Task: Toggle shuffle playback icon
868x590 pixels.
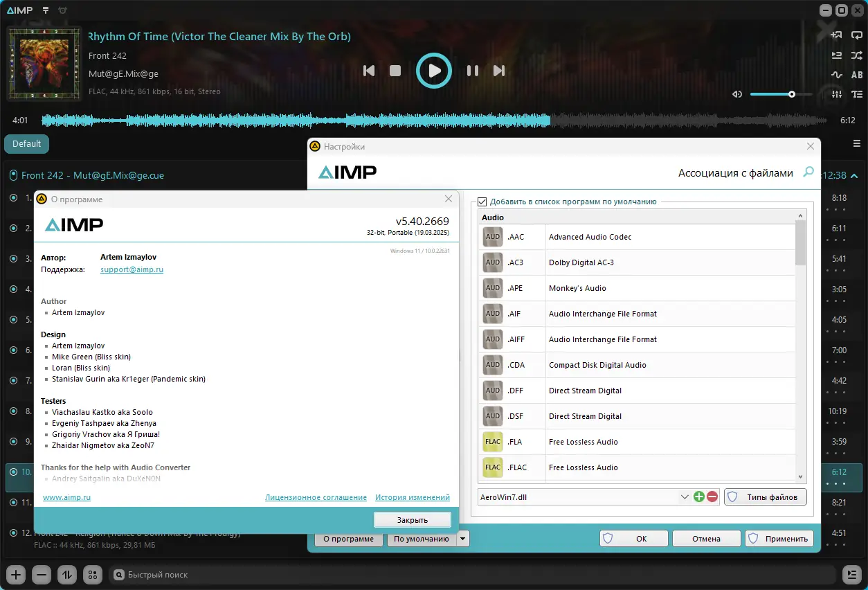Action: [857, 55]
